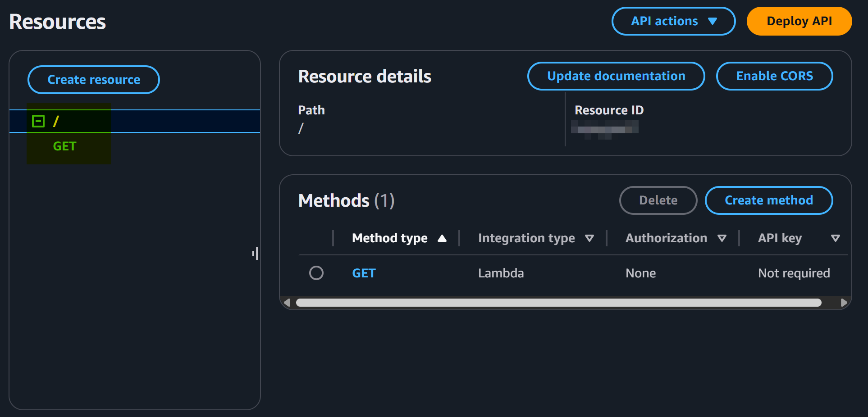Open the GET link in methods table
The height and width of the screenshot is (417, 868).
364,273
